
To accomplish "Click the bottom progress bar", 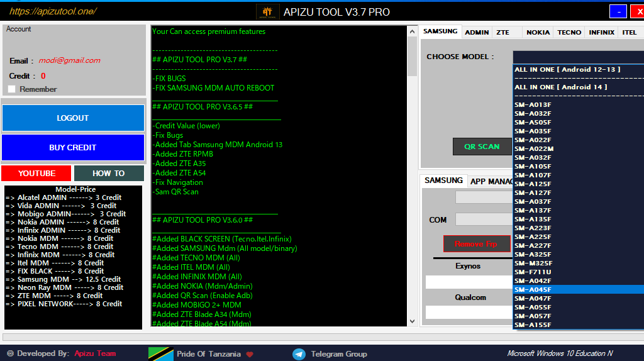I will tap(323, 337).
